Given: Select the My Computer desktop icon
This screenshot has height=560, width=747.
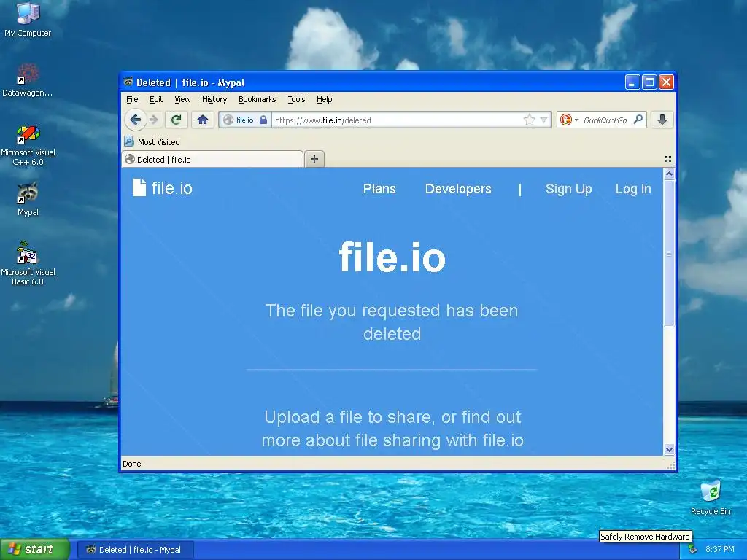Looking at the screenshot, I should click(28, 20).
